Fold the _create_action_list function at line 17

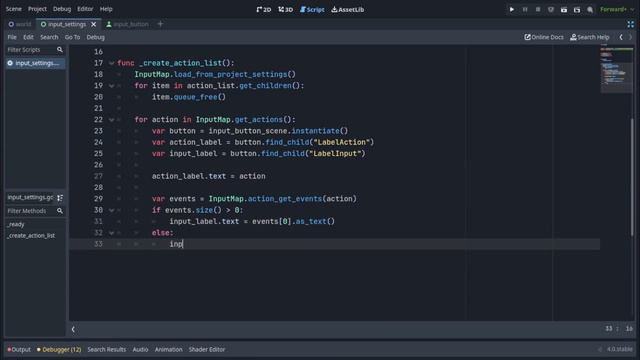pos(111,63)
